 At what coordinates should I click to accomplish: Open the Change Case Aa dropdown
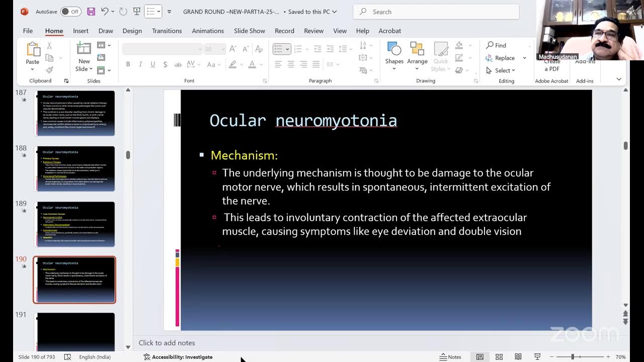[x=214, y=64]
